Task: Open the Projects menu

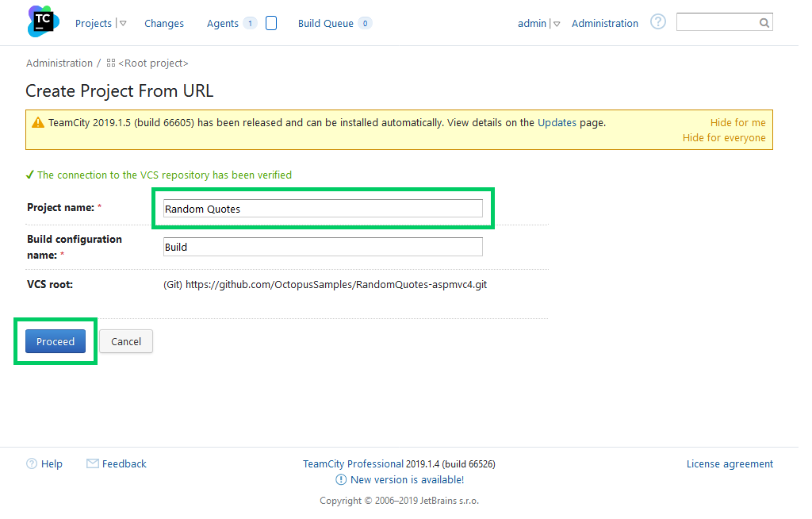Action: coord(94,23)
